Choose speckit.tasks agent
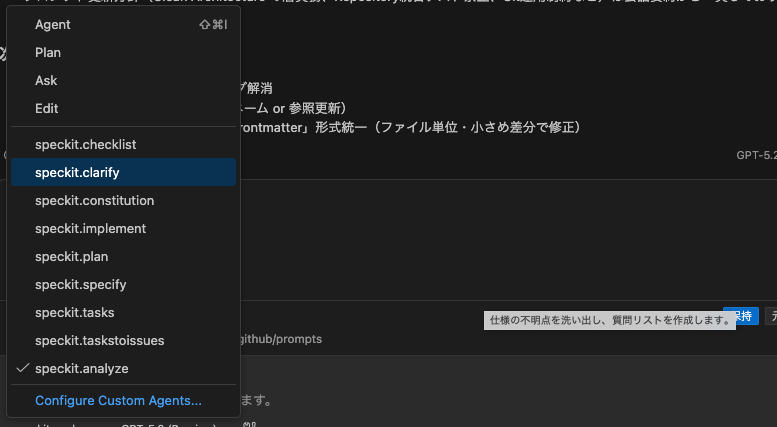The image size is (777, 427). [x=123, y=313]
